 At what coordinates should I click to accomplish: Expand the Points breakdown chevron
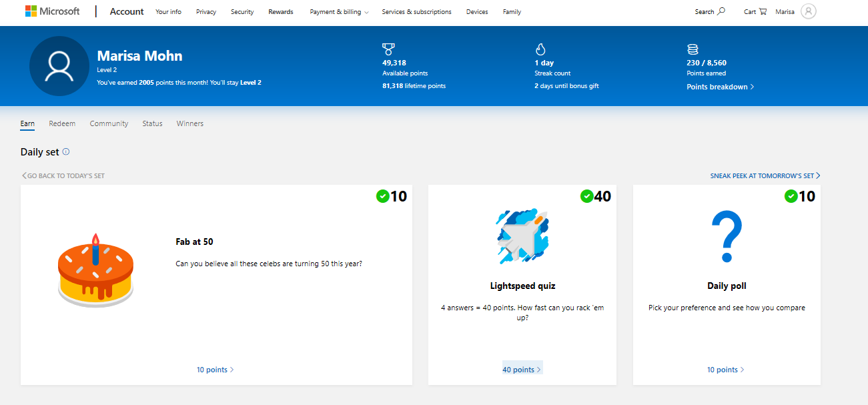point(752,87)
